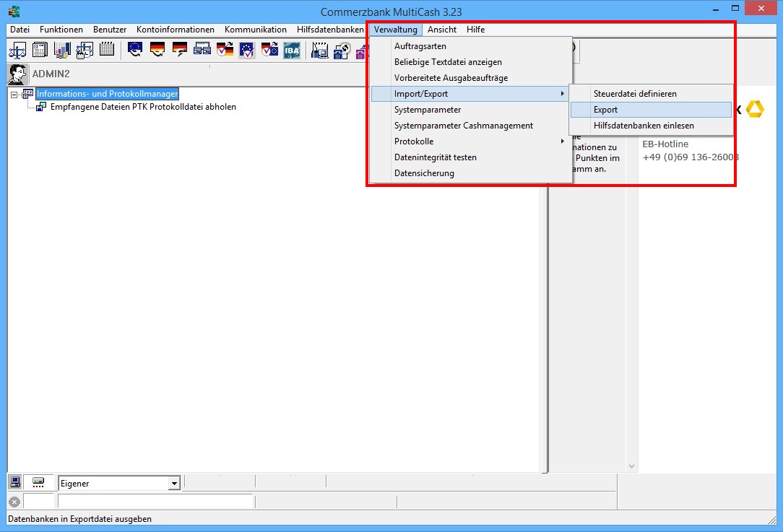Click the long empty input field at bottom
This screenshot has width=783, height=532.
[x=155, y=502]
